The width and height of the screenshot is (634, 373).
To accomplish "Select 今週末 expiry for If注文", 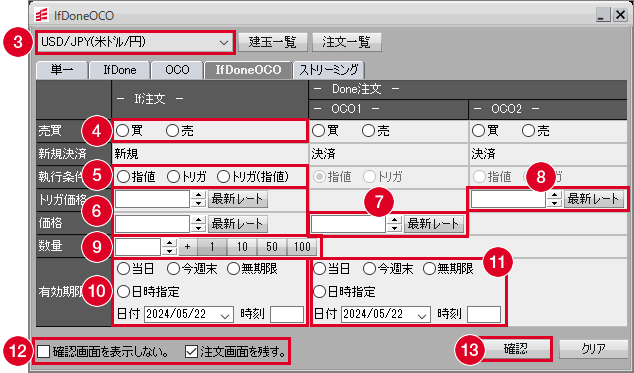I will click(173, 269).
